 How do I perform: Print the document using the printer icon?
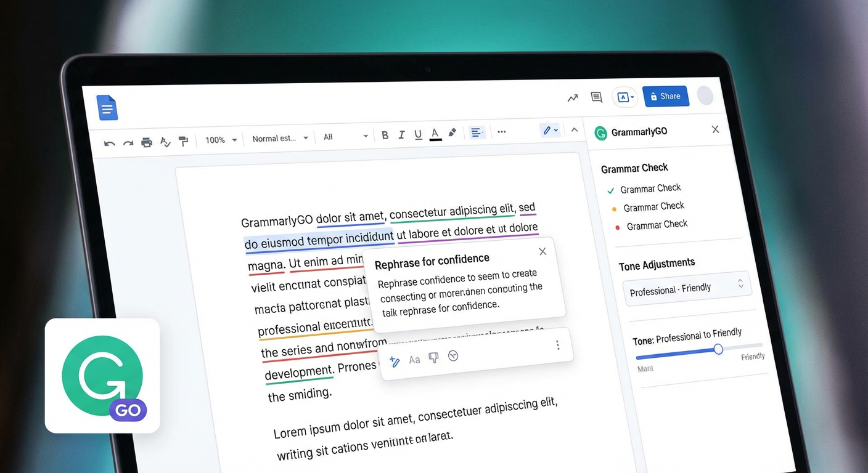tap(146, 143)
